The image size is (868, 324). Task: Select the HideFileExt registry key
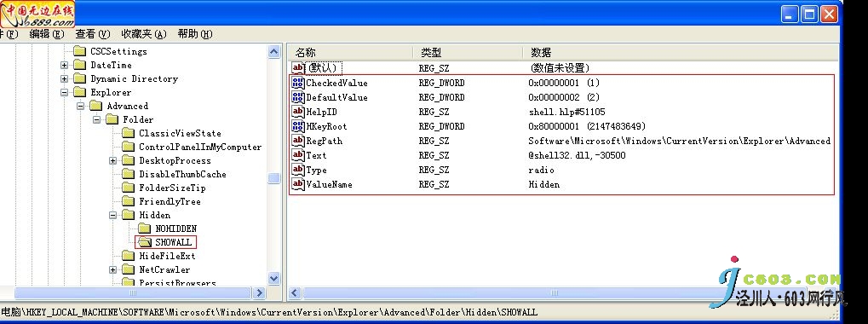click(x=167, y=256)
